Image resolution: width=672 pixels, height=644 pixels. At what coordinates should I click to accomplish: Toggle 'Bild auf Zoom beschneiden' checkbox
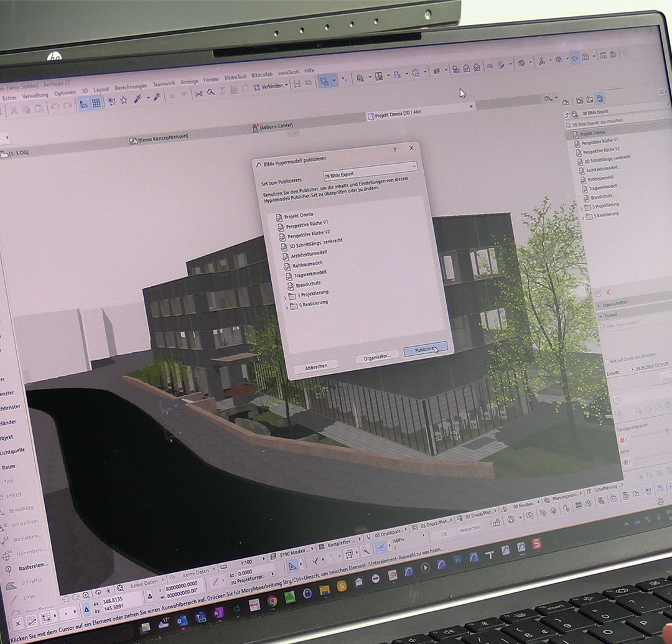607,362
